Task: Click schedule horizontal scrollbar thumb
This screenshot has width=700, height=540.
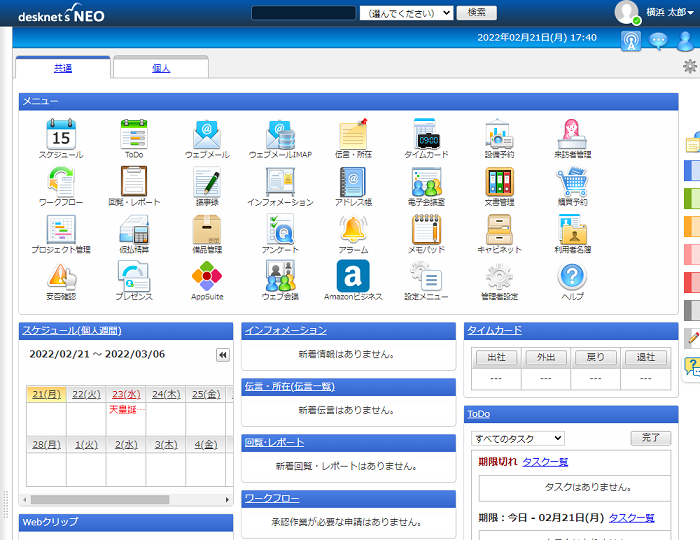Action: (100, 499)
